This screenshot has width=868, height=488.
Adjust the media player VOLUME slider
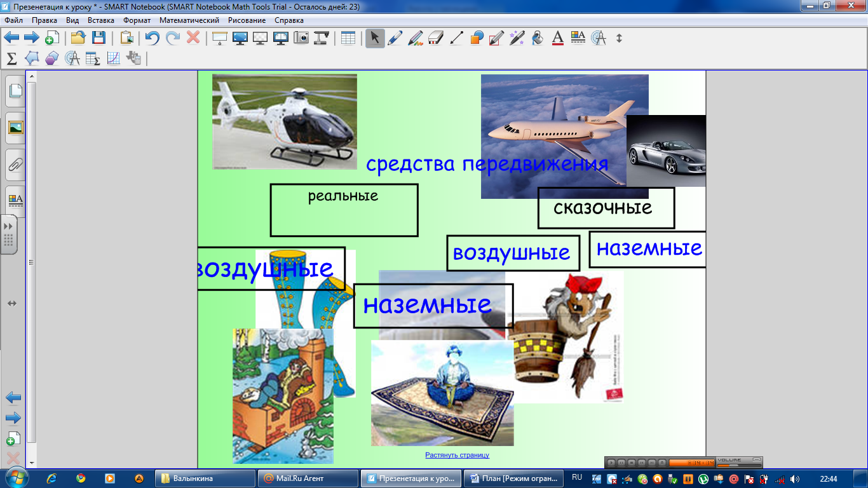coord(738,465)
